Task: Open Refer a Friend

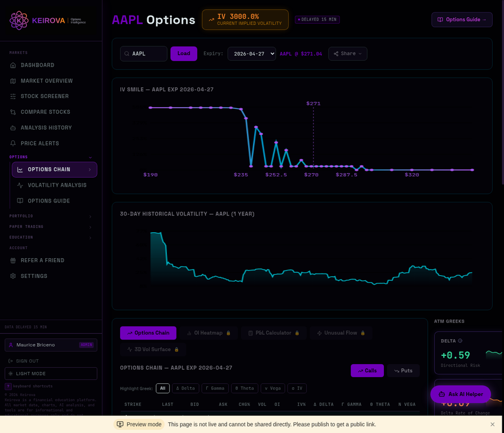Action: click(x=42, y=260)
